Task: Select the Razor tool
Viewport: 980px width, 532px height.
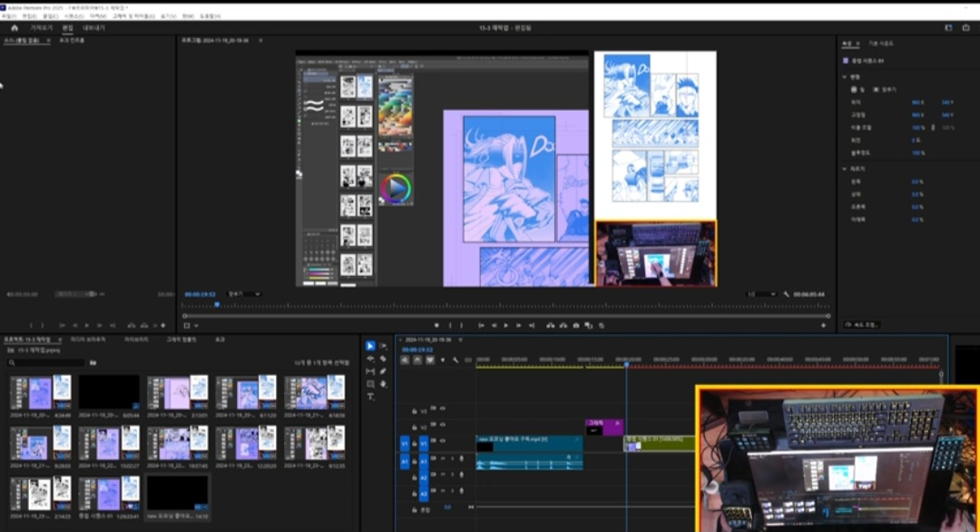Action: tap(383, 359)
